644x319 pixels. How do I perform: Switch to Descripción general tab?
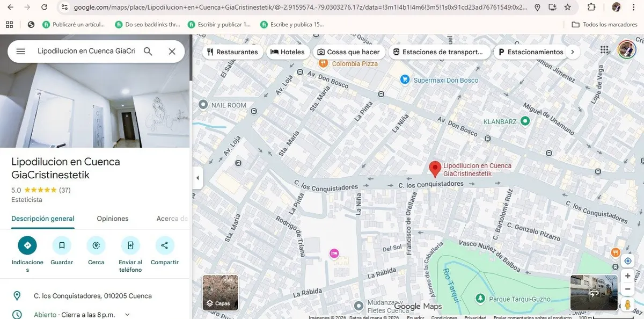point(43,219)
